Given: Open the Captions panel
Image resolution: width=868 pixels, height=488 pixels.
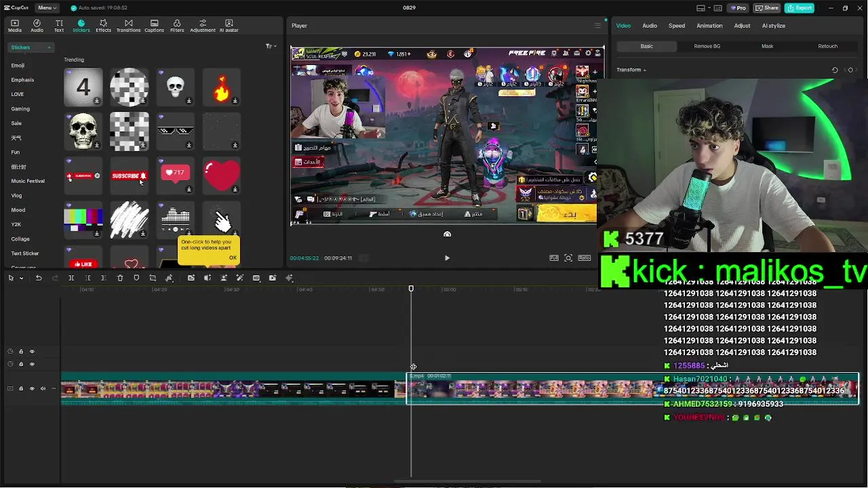Looking at the screenshot, I should [154, 26].
